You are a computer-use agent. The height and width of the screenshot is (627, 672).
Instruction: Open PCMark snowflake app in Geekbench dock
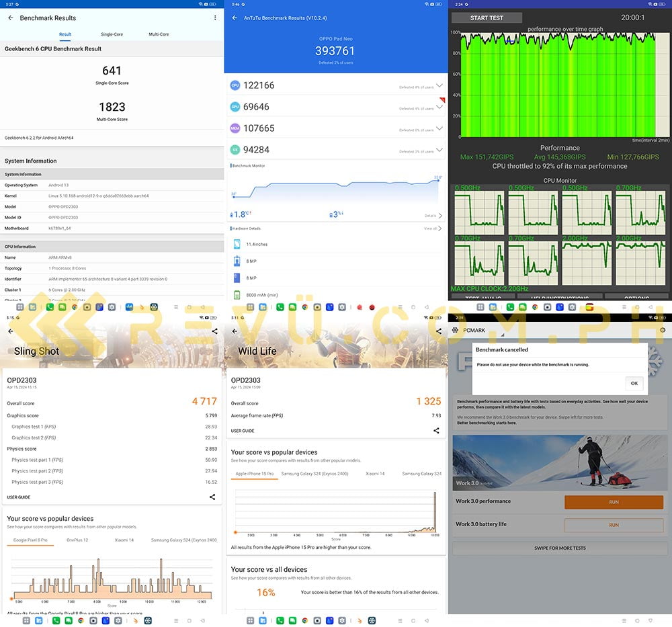click(x=154, y=307)
